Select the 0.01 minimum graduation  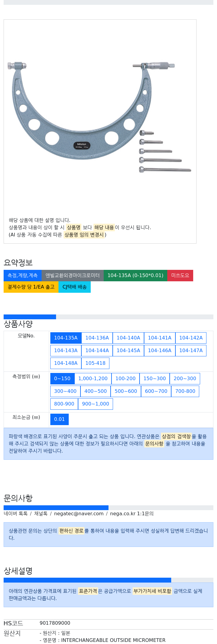pyautogui.click(x=59, y=419)
